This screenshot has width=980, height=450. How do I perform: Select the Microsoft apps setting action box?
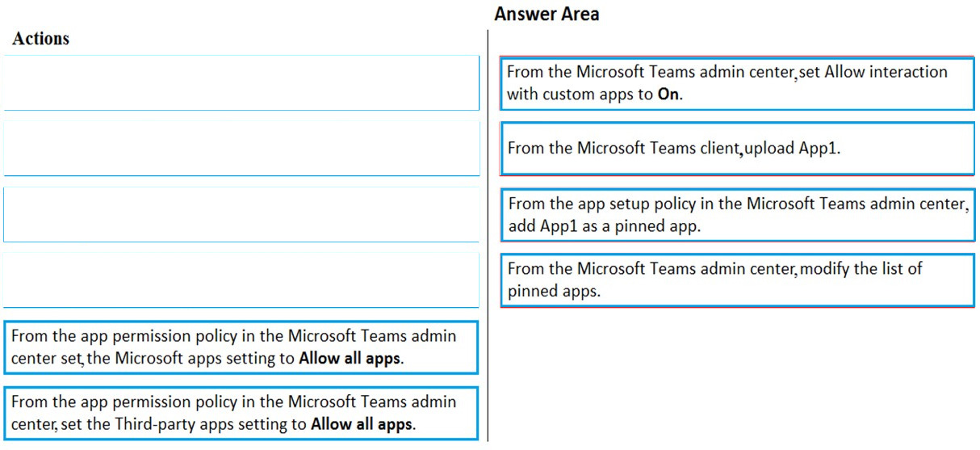241,347
